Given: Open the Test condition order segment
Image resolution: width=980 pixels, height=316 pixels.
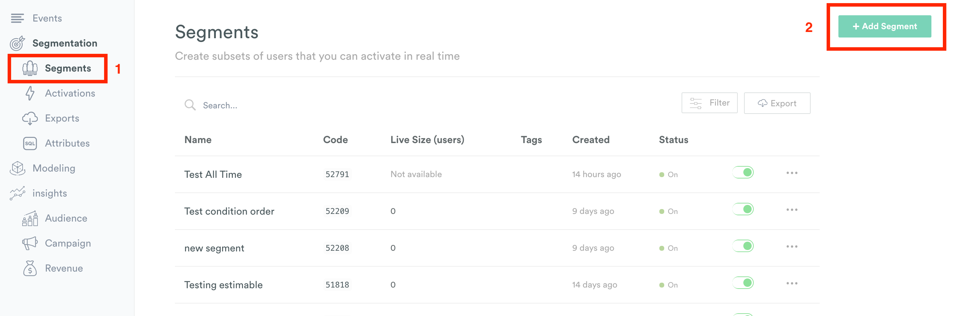Looking at the screenshot, I should [229, 211].
